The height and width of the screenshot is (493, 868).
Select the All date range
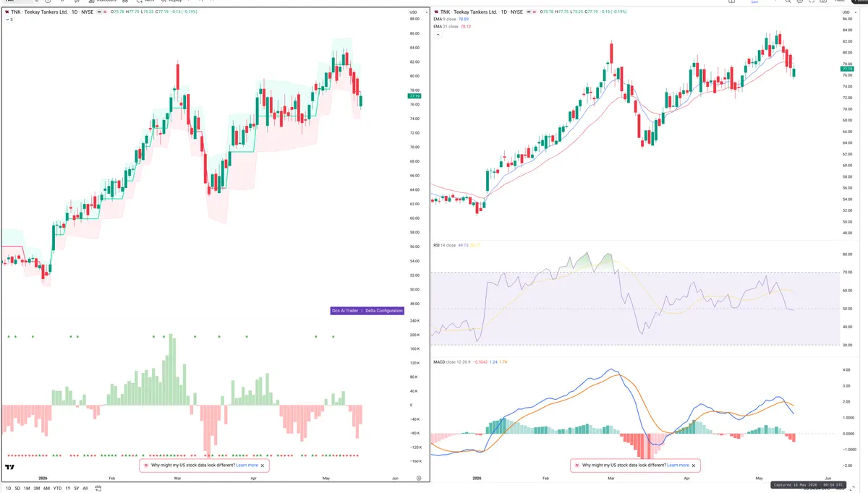(x=85, y=489)
